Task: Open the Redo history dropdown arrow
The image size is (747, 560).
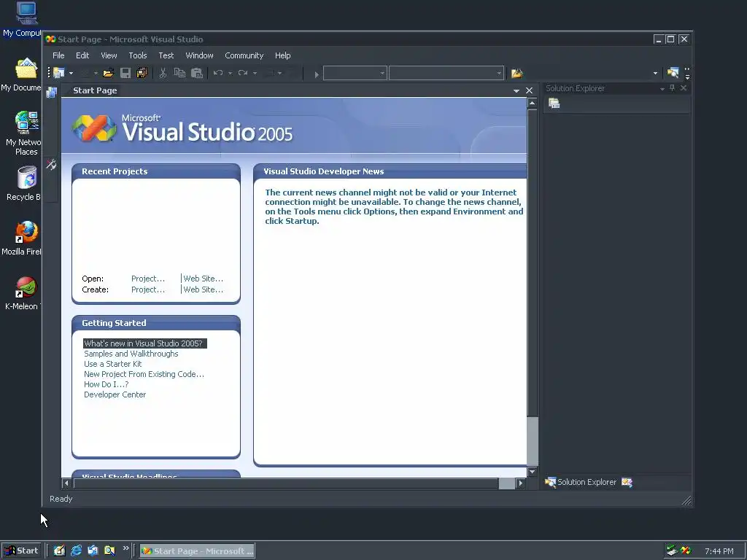Action: tap(255, 74)
